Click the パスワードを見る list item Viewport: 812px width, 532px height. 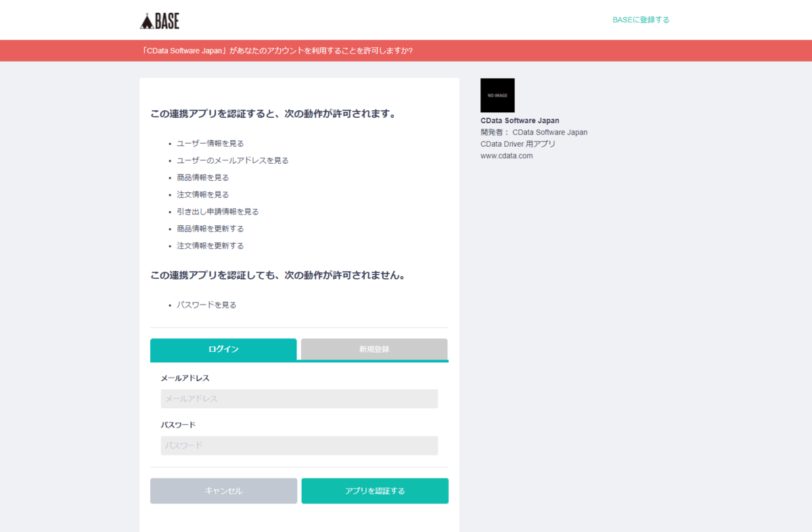point(206,305)
